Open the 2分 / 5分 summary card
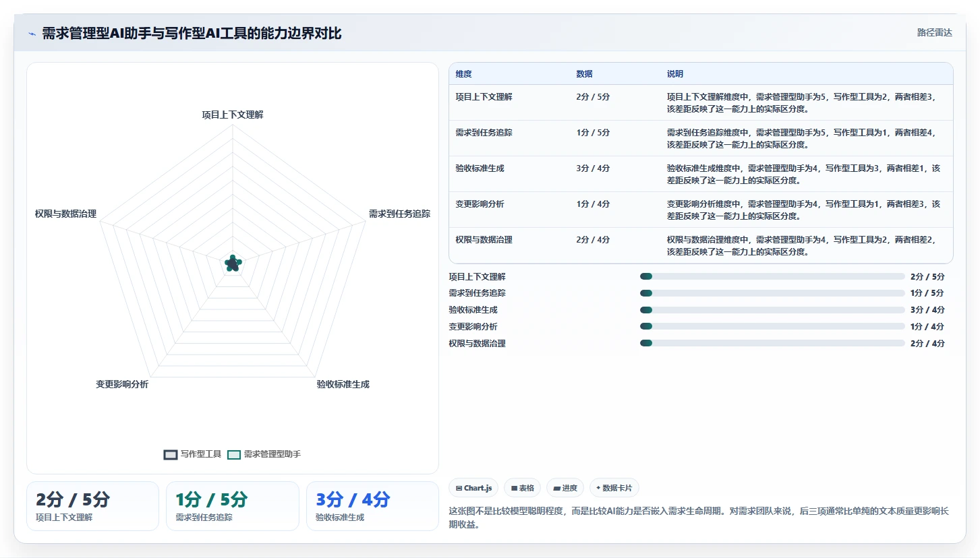This screenshot has height=558, width=980. (92, 506)
